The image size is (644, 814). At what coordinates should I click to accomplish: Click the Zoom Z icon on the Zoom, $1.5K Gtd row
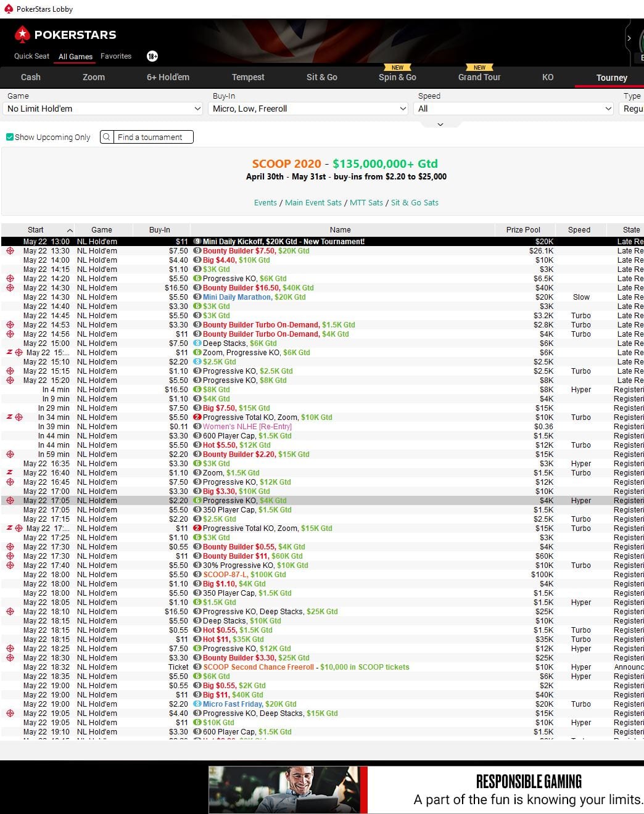pos(10,473)
